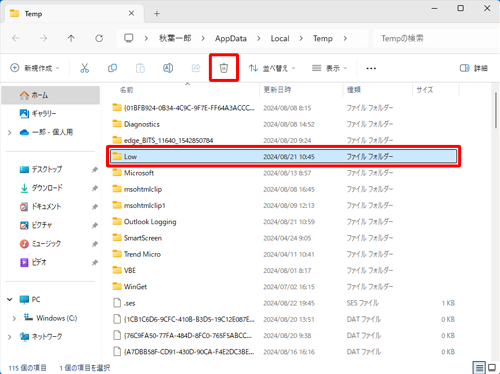Open ホーム in the sidebar
The width and height of the screenshot is (500, 374).
pyautogui.click(x=51, y=95)
